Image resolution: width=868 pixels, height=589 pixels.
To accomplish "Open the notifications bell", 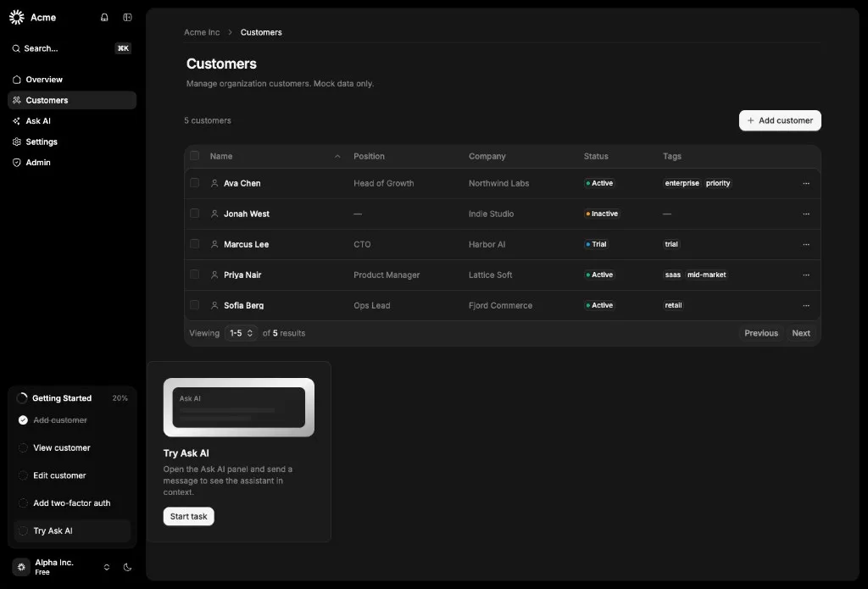I will (104, 17).
